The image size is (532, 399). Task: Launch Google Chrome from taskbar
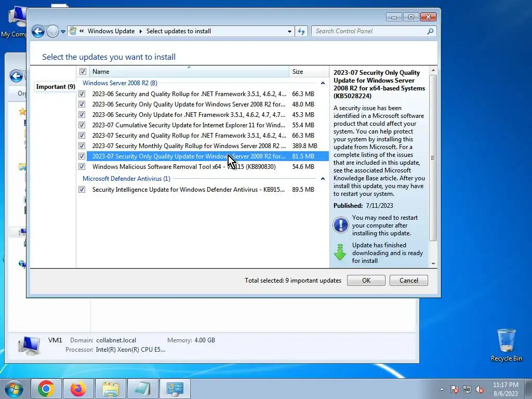pos(46,389)
